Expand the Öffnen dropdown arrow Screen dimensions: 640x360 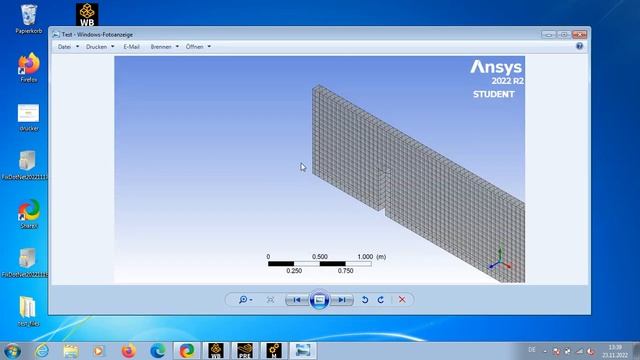209,47
